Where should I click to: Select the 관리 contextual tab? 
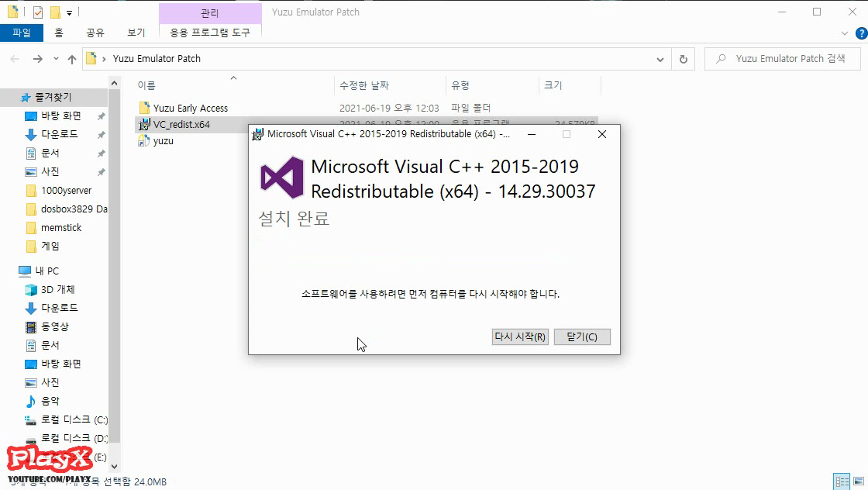click(210, 12)
